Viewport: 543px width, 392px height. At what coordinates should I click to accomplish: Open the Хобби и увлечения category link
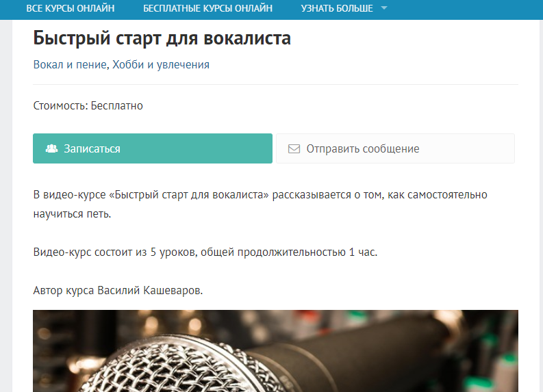pyautogui.click(x=161, y=65)
